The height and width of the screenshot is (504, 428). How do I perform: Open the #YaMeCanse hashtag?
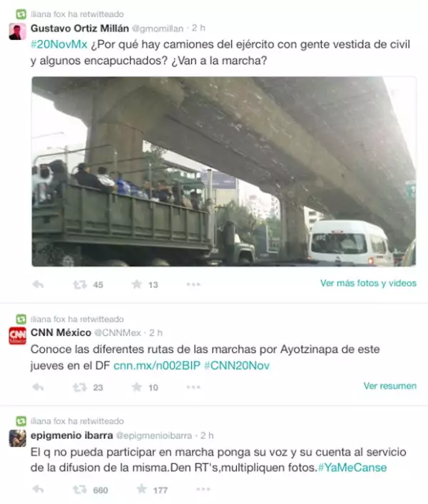point(352,468)
